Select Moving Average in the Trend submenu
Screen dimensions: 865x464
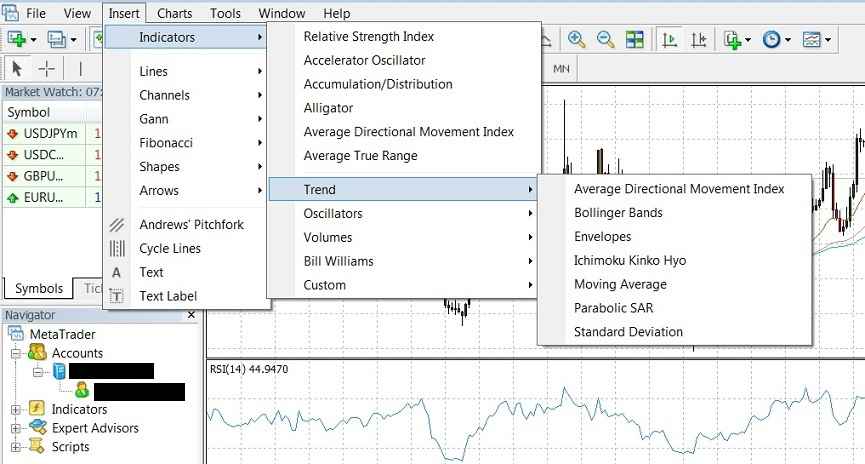click(x=620, y=284)
